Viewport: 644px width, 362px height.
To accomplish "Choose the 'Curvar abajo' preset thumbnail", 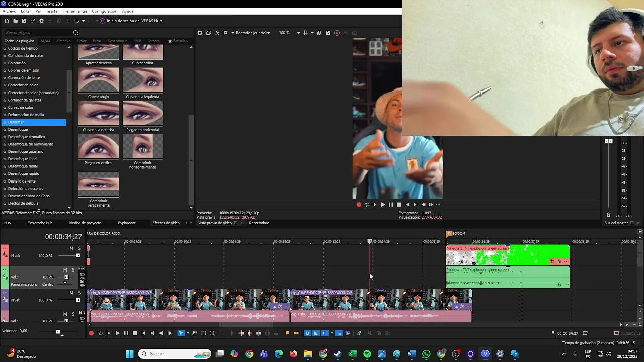I will pos(99,80).
